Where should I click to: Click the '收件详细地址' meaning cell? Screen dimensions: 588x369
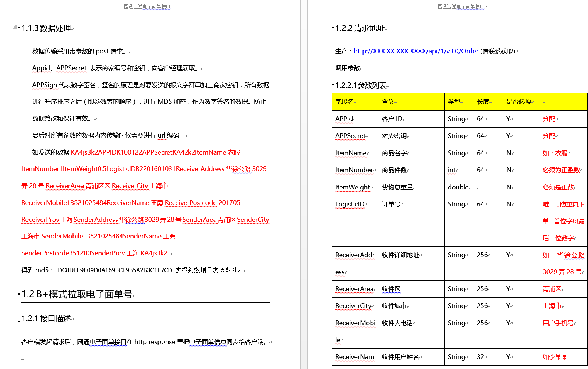click(412, 263)
